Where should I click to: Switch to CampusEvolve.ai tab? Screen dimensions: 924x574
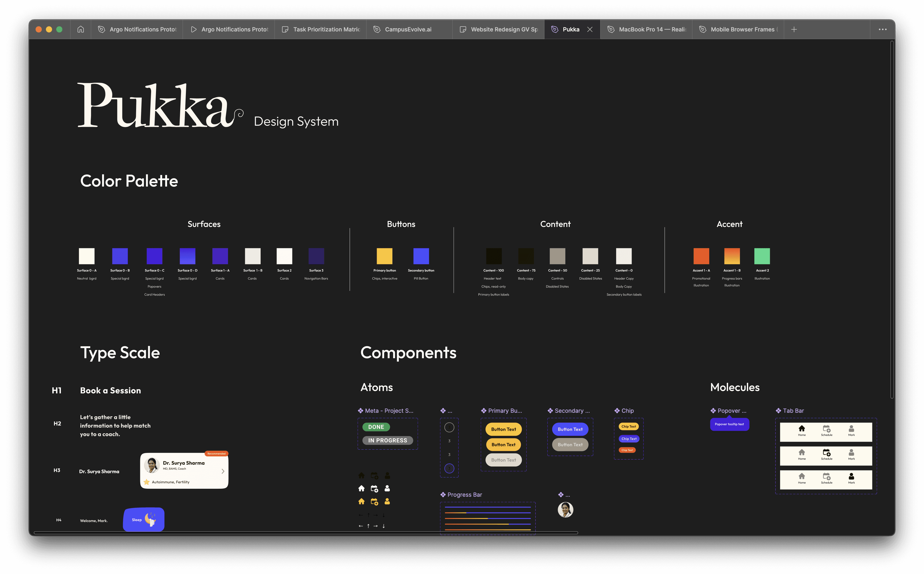point(408,29)
